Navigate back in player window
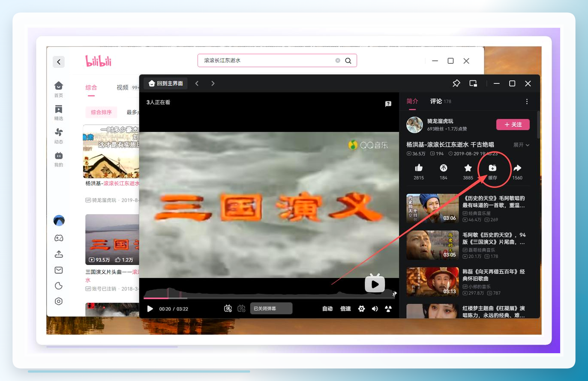This screenshot has height=381, width=588. [197, 83]
